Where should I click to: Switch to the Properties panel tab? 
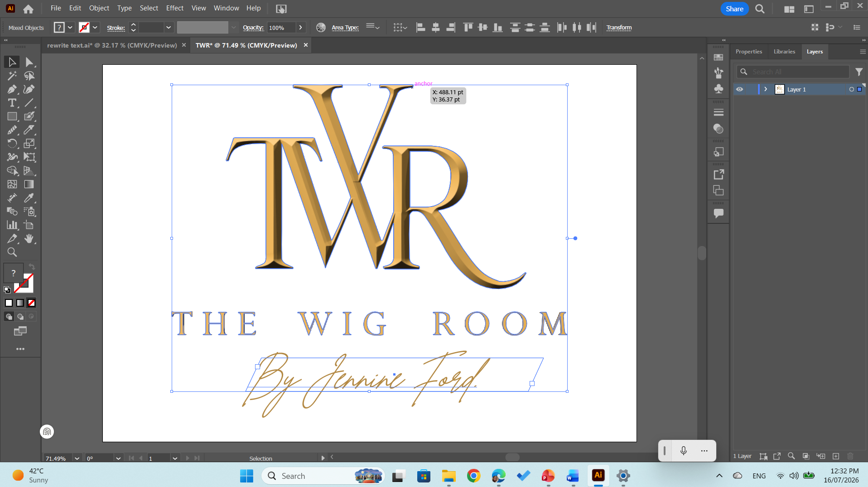click(x=749, y=52)
